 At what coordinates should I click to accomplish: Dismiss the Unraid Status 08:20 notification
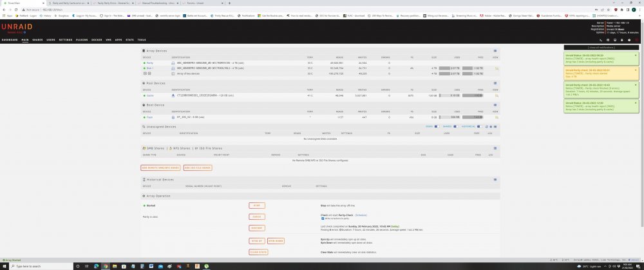[636, 55]
